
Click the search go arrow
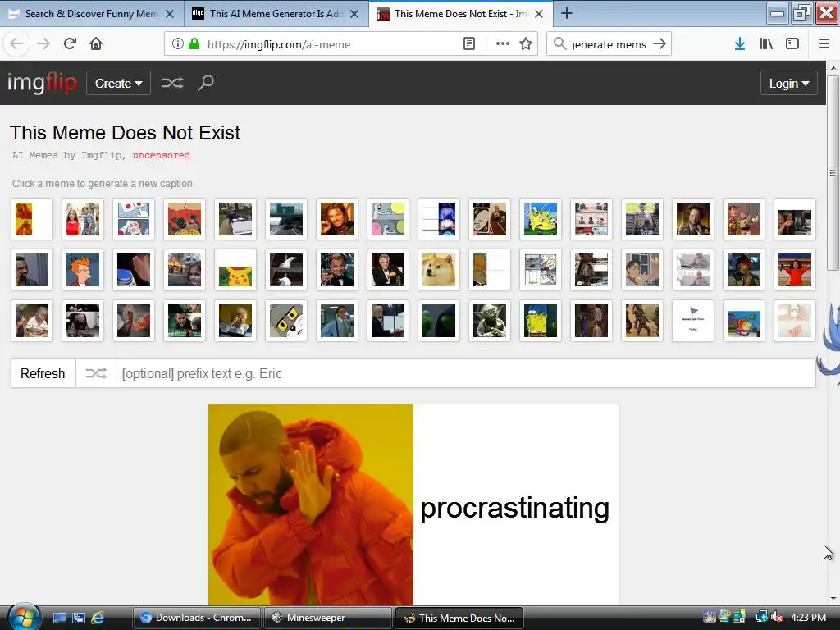pos(660,44)
